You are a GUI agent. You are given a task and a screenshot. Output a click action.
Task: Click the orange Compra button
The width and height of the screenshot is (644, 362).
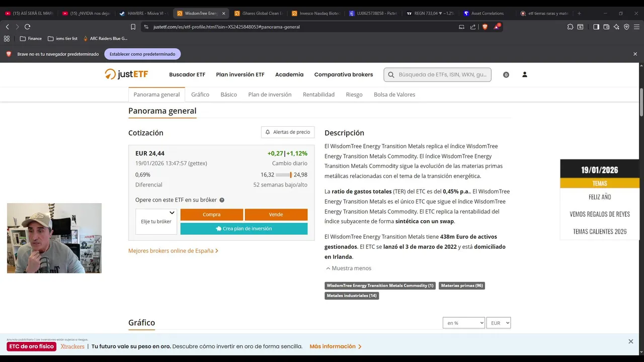212,215
